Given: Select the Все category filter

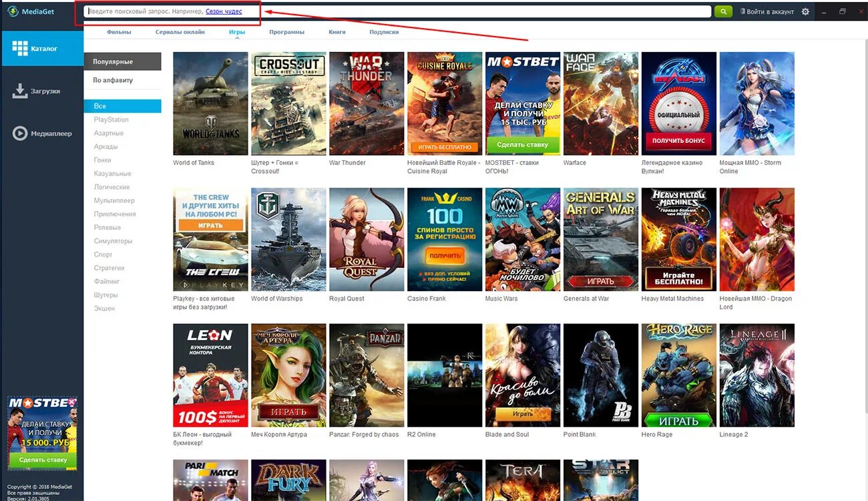Looking at the screenshot, I should (x=123, y=106).
